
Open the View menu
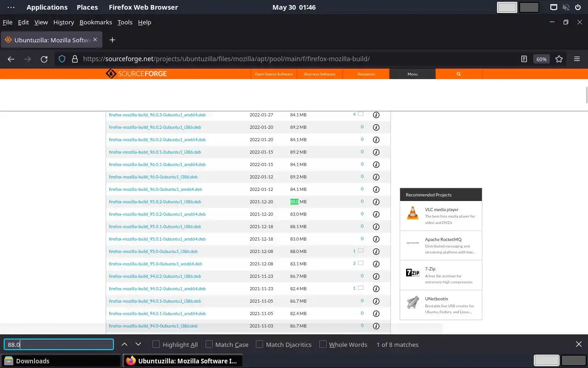click(41, 22)
